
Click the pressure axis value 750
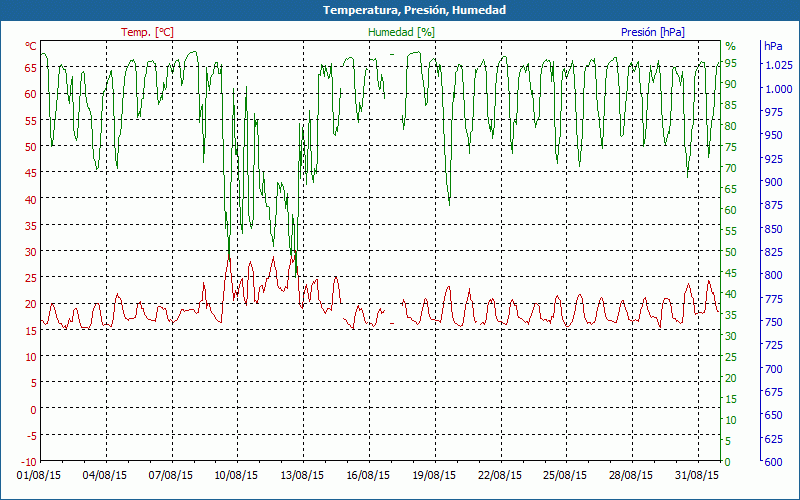pos(773,322)
